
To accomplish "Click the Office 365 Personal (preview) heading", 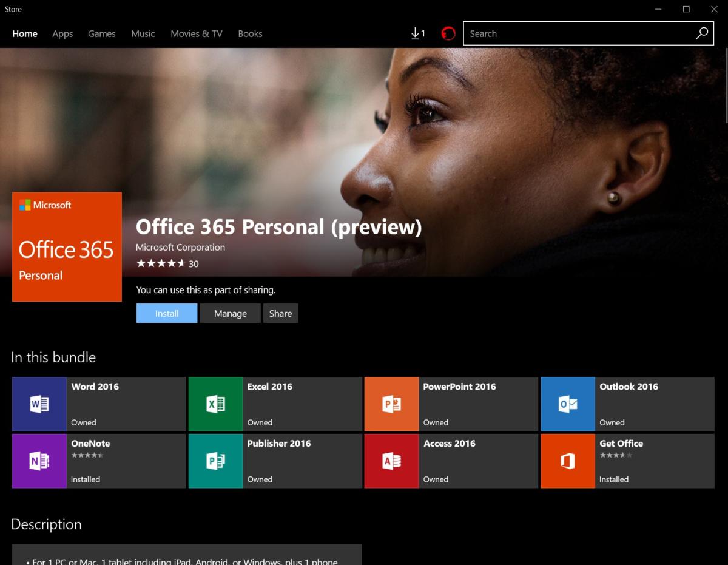I will tap(279, 227).
